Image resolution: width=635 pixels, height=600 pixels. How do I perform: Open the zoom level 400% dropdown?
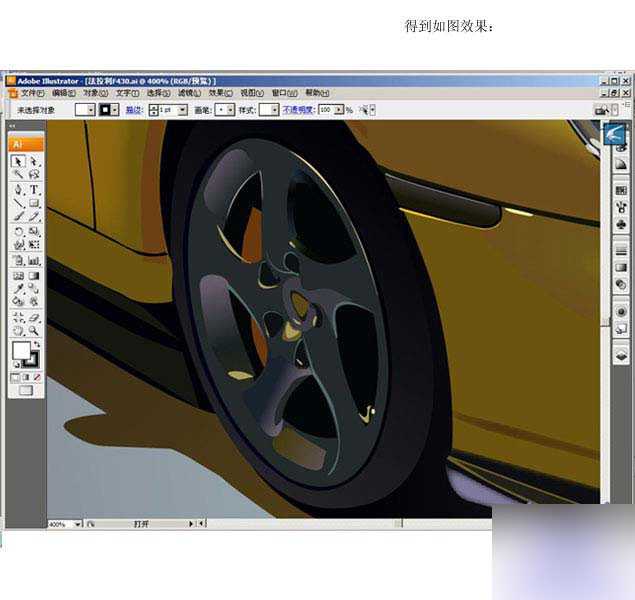[77, 524]
